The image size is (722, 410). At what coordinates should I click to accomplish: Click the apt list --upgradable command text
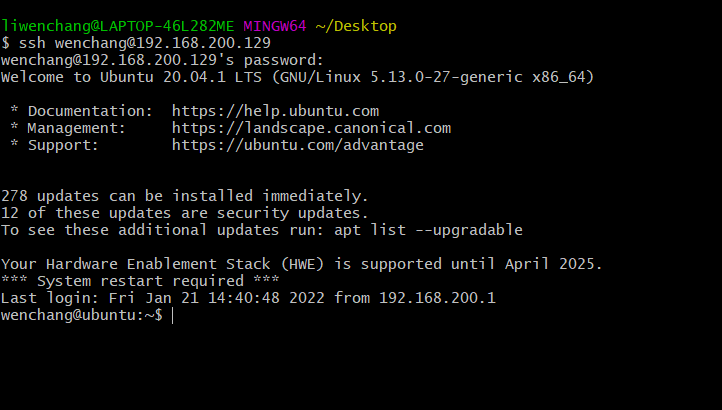[428, 230]
